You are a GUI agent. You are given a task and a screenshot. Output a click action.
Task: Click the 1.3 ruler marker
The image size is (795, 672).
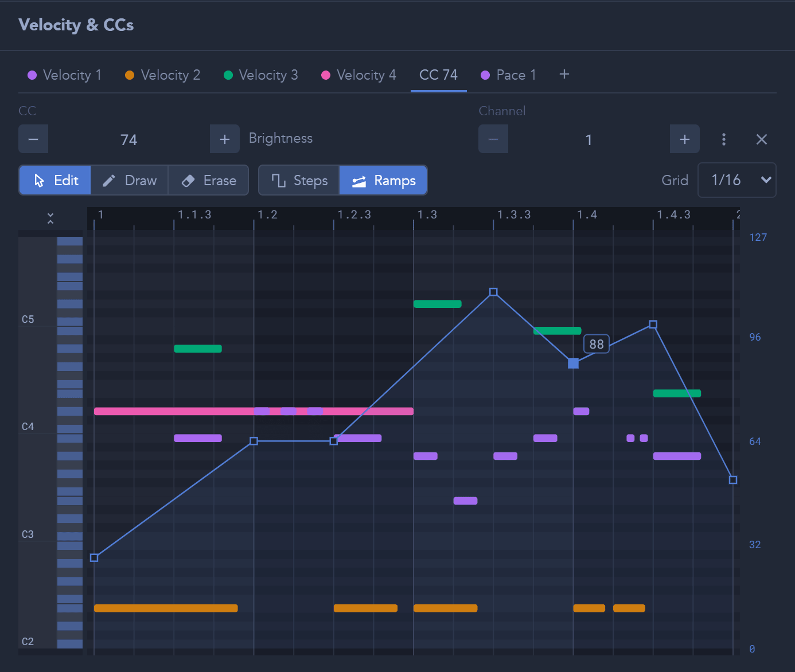pos(427,215)
